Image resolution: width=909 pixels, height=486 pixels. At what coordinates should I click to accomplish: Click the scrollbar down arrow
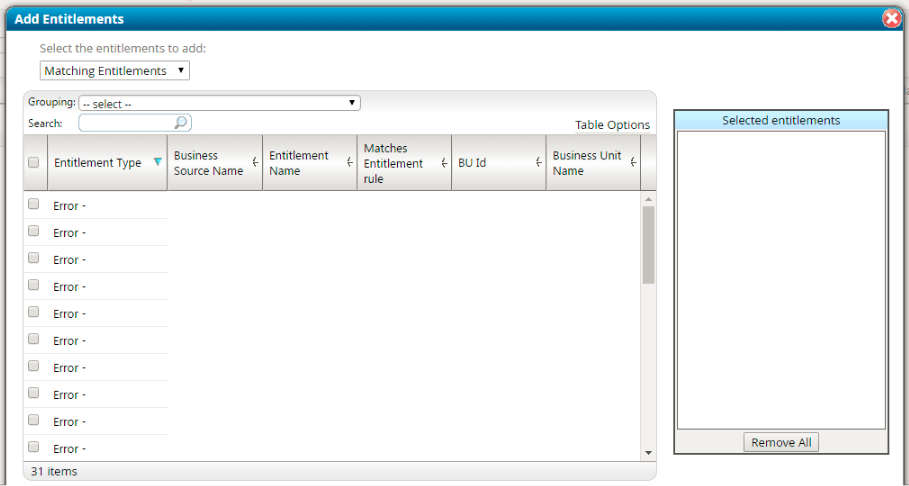[648, 453]
